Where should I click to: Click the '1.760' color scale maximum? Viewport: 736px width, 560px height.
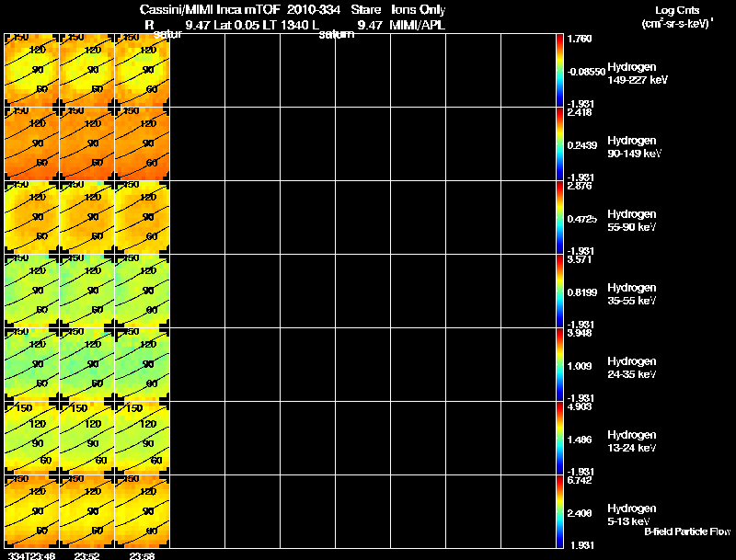pos(580,39)
